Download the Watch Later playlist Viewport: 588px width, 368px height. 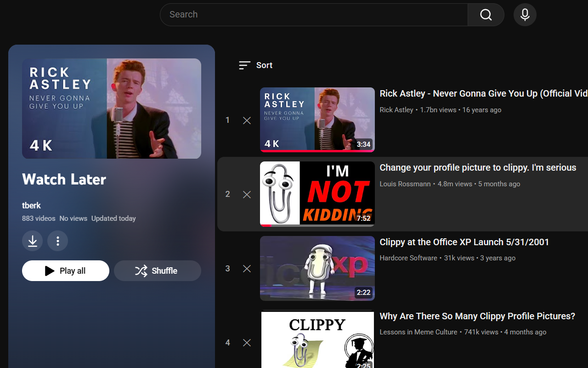tap(33, 241)
